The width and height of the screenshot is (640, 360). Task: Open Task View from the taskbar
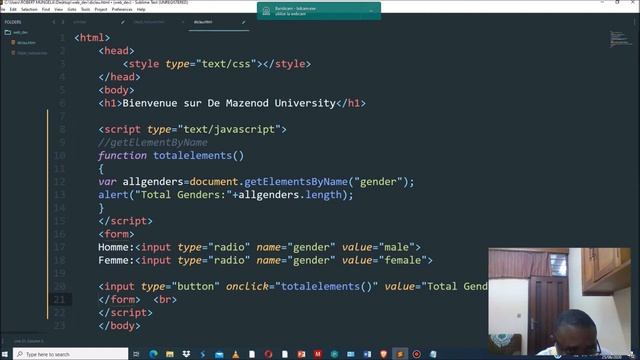[136, 354]
